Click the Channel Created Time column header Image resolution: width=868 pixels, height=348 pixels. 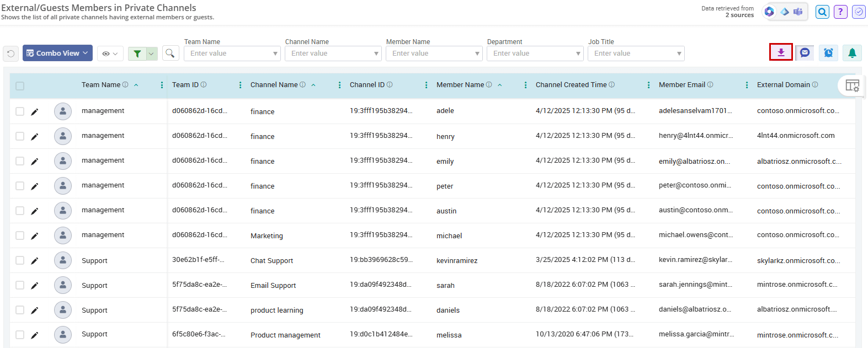(x=571, y=84)
